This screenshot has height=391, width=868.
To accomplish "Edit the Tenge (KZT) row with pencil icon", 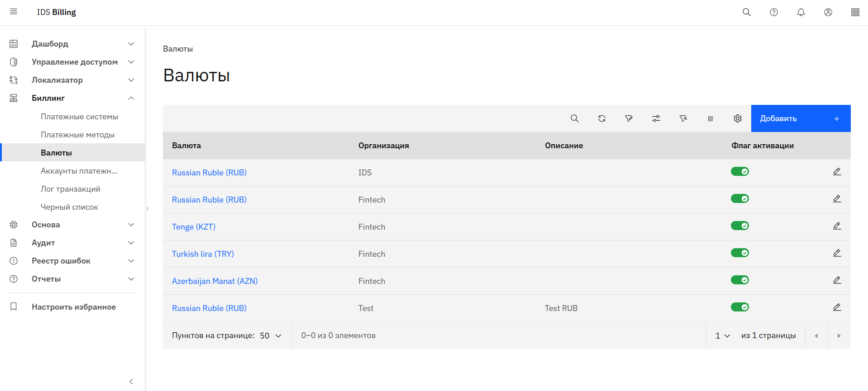I will pyautogui.click(x=837, y=226).
